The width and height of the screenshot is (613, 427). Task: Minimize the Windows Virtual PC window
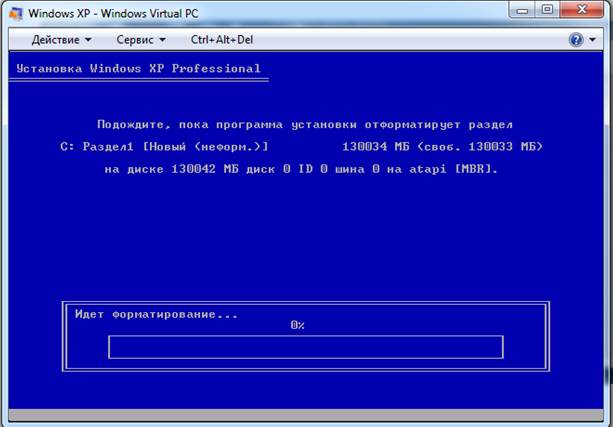[x=522, y=10]
